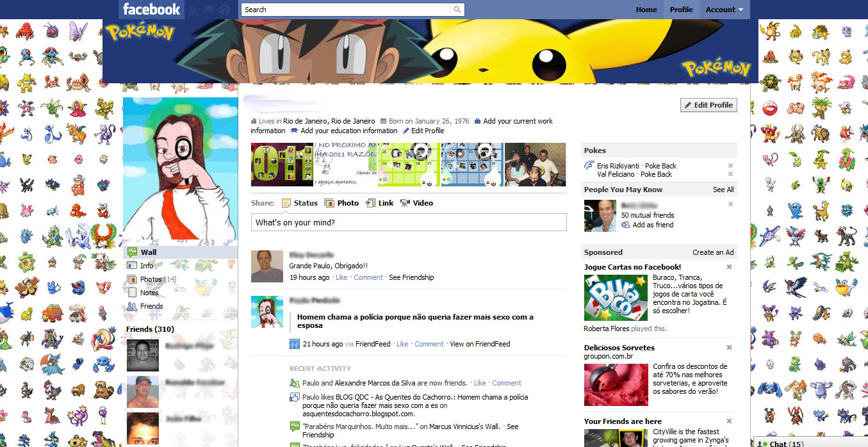Click the Friends (310) heading

point(150,329)
